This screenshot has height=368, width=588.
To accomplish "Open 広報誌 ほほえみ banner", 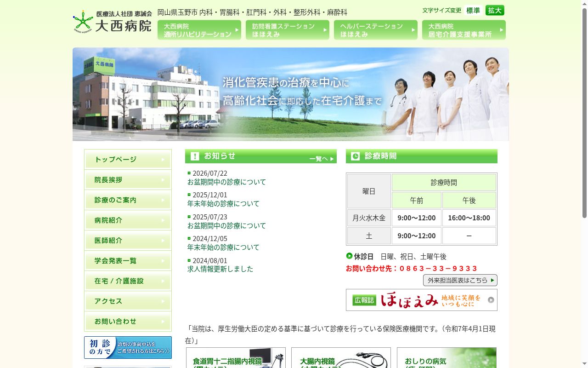I will (422, 300).
